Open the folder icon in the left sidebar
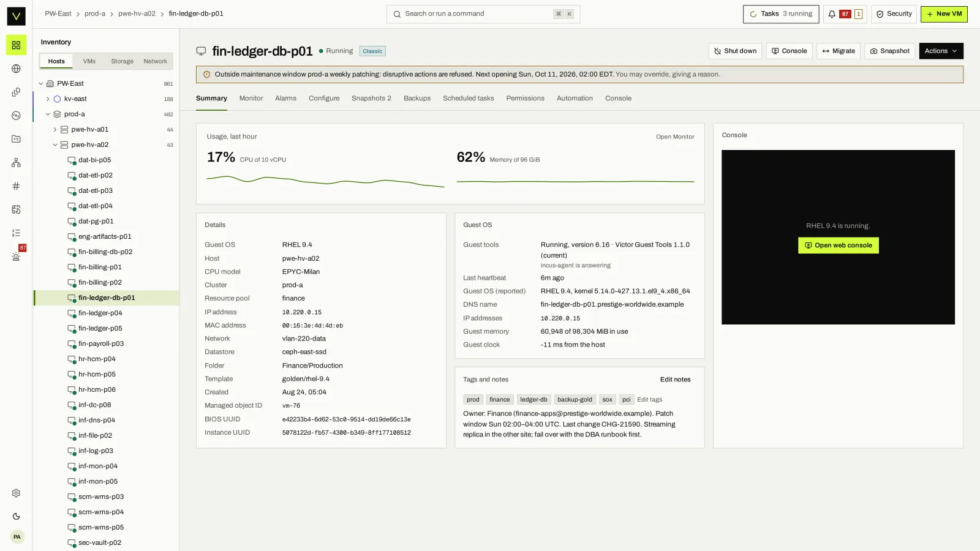This screenshot has width=980, height=551. (16, 139)
